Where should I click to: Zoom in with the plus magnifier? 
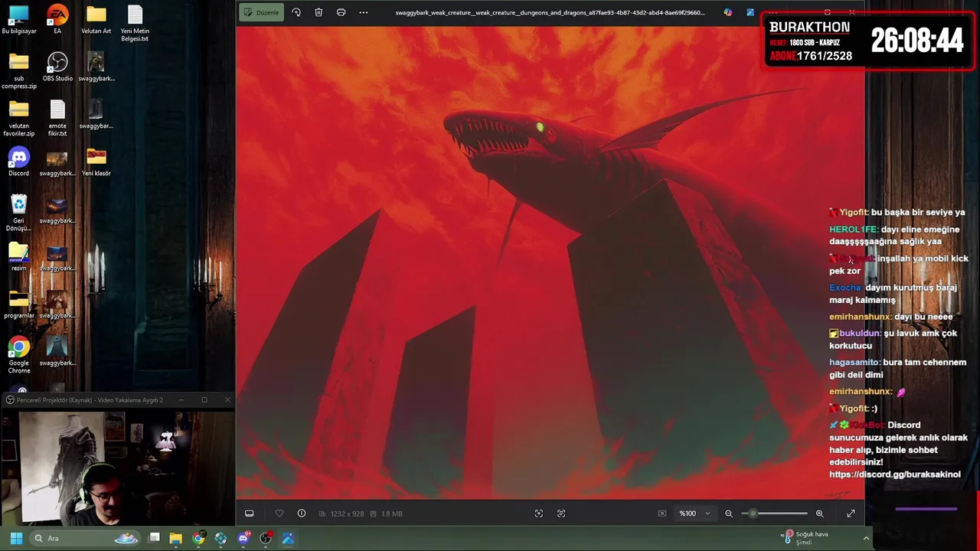point(819,514)
